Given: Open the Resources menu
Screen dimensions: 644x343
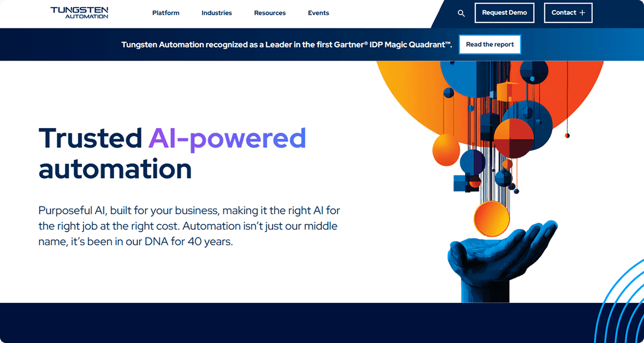Looking at the screenshot, I should [270, 13].
